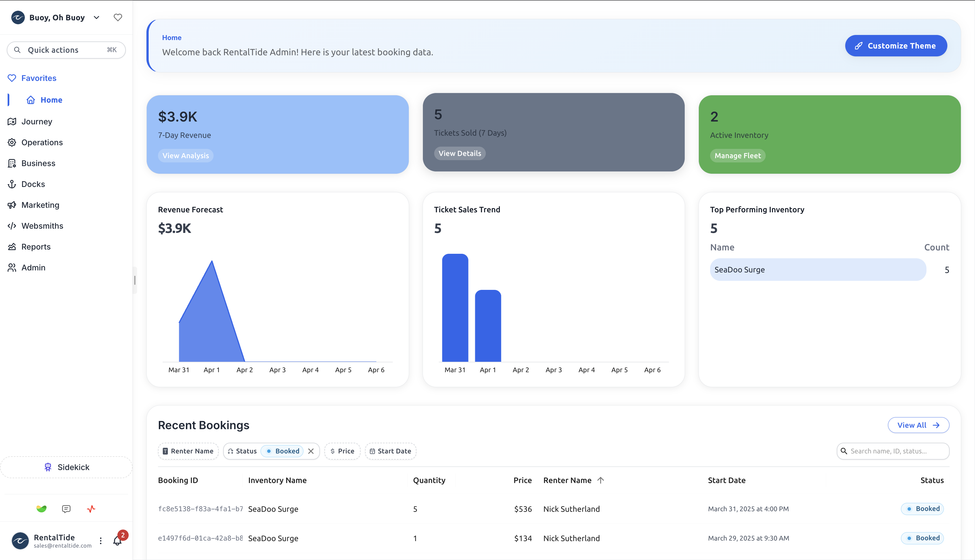Screen dimensions: 975x560
Task: Click the Home breadcrumb link
Action: (172, 38)
